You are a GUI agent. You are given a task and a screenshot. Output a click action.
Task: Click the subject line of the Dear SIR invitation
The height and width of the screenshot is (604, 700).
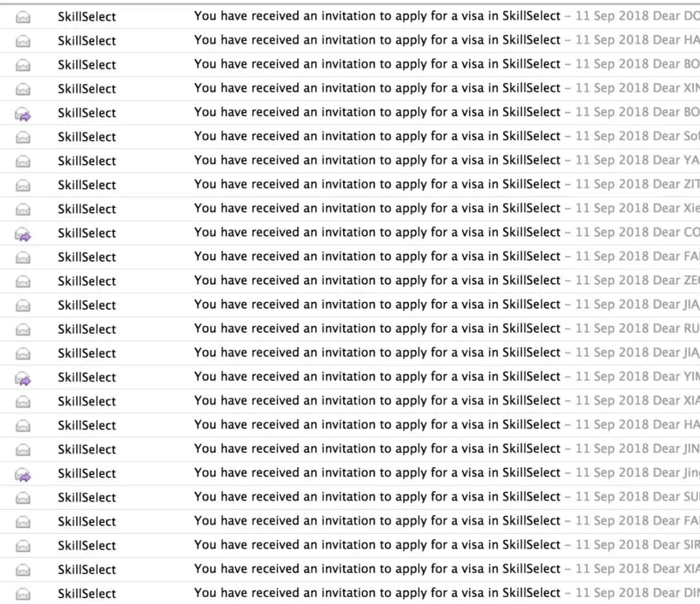[377, 545]
